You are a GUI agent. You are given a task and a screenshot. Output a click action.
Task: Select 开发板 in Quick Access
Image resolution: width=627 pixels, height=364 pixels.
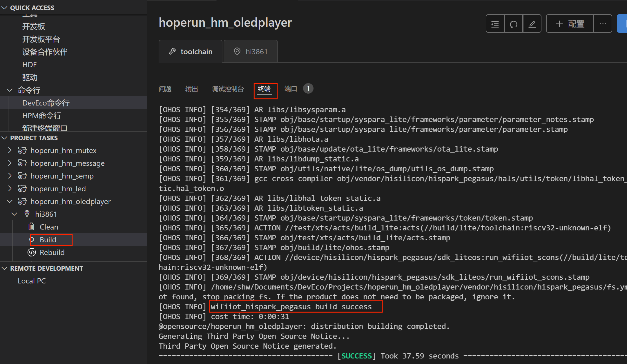[x=34, y=26]
